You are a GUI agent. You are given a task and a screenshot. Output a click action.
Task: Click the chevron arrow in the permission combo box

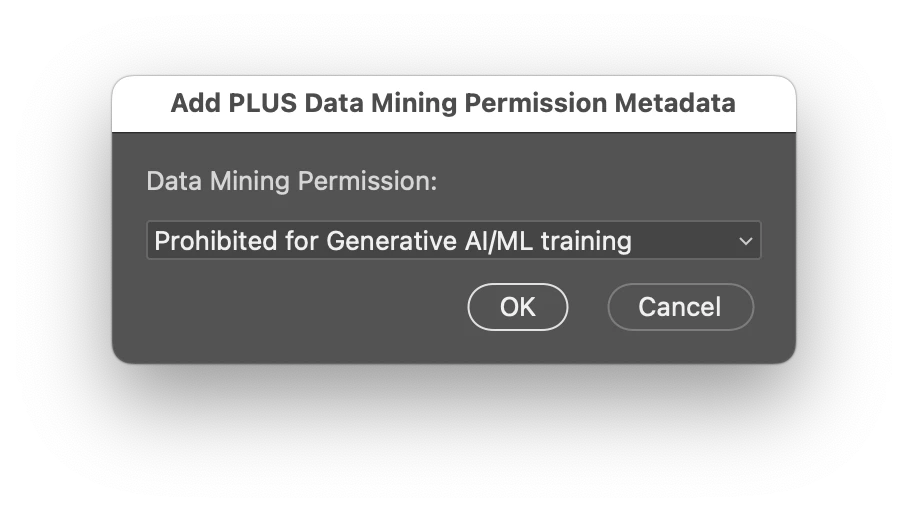click(746, 241)
